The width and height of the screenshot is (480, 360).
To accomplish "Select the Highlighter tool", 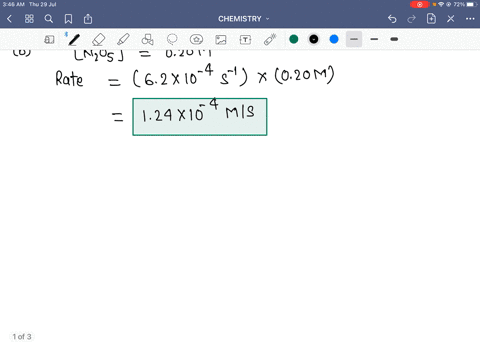I will coord(123,40).
